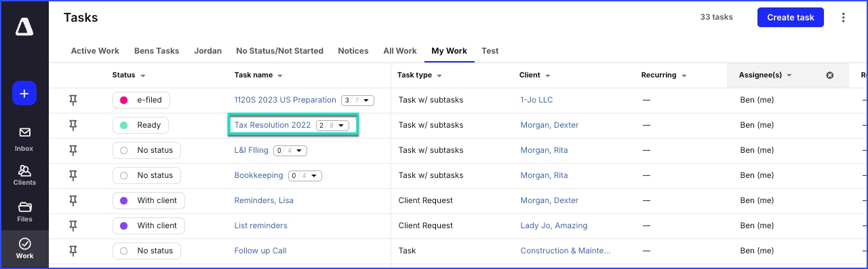This screenshot has height=269, width=868.
Task: Change No status on Follow up Call
Action: click(146, 251)
